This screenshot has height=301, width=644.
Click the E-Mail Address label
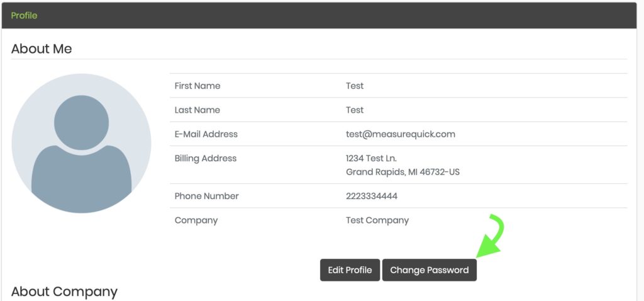206,134
